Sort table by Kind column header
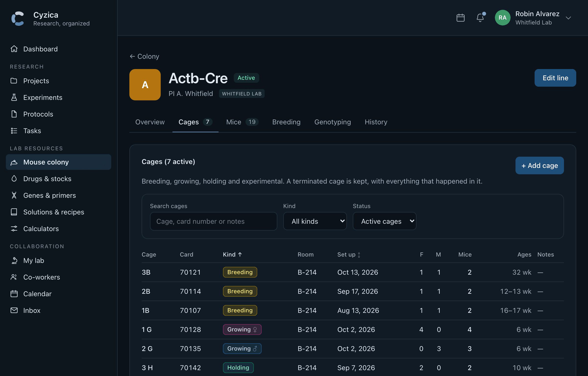This screenshot has height=376, width=588. click(232, 255)
